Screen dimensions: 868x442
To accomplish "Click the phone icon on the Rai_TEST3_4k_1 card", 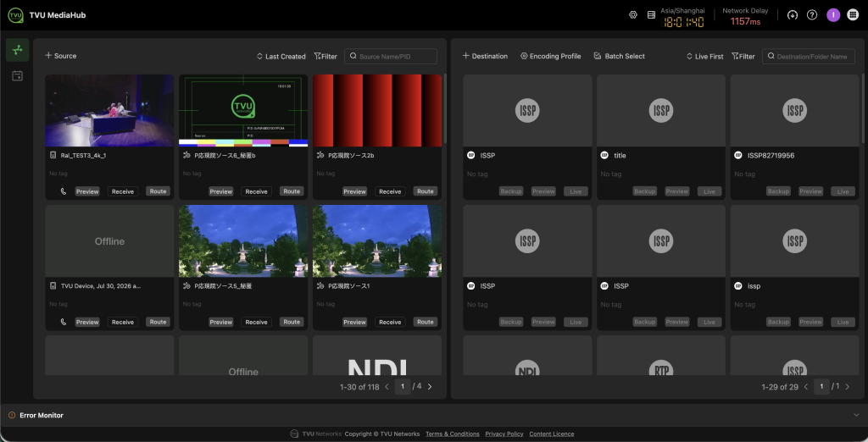I will (x=63, y=191).
